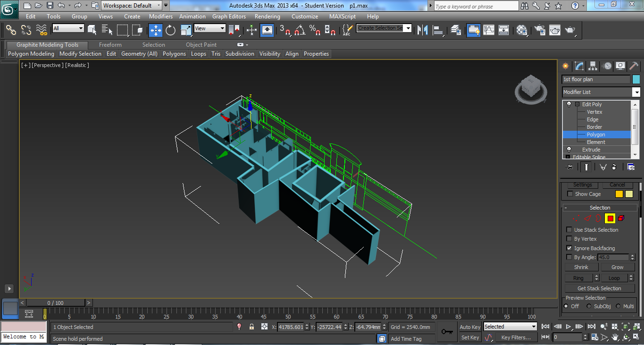Image resolution: width=644 pixels, height=345 pixels.
Task: Open the Curve Editor
Action: [489, 30]
